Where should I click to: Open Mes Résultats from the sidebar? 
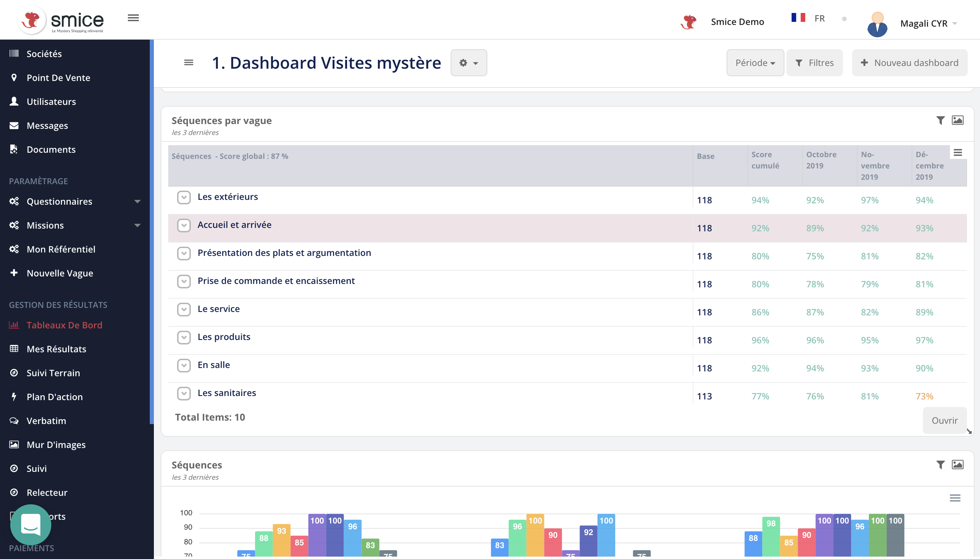click(56, 349)
